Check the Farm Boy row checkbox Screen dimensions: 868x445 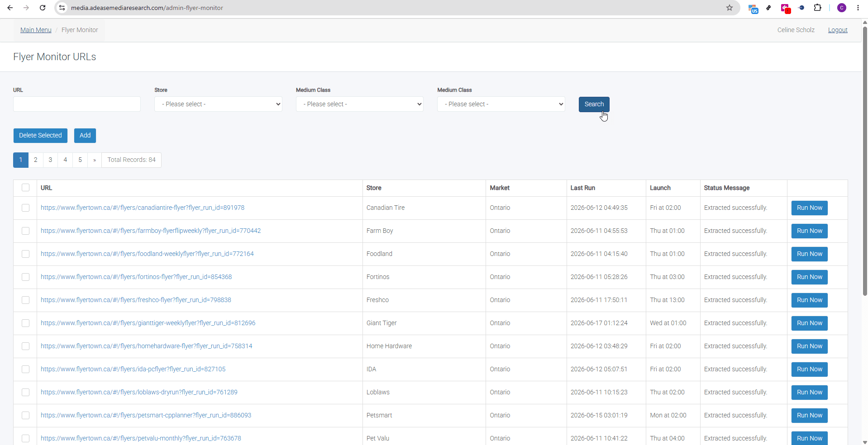[25, 231]
